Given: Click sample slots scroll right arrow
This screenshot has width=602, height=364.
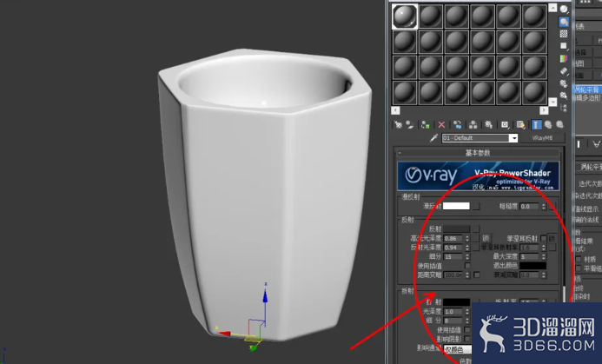Looking at the screenshot, I should 544,110.
